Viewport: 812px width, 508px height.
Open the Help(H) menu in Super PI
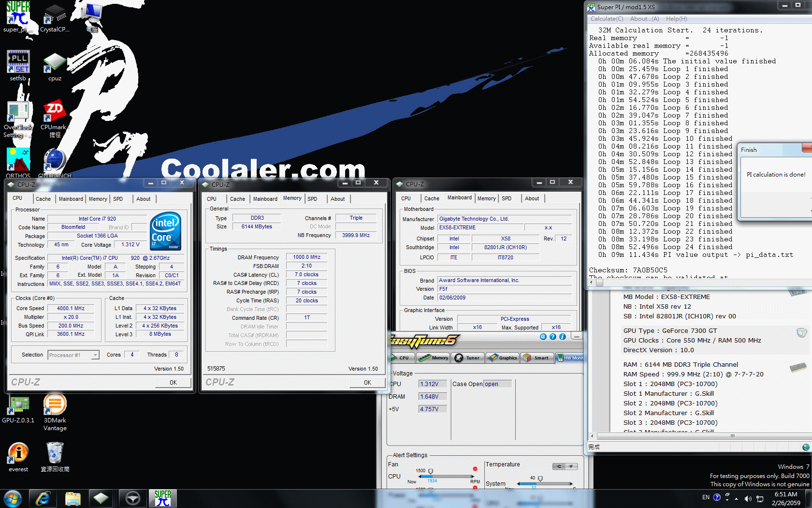676,19
